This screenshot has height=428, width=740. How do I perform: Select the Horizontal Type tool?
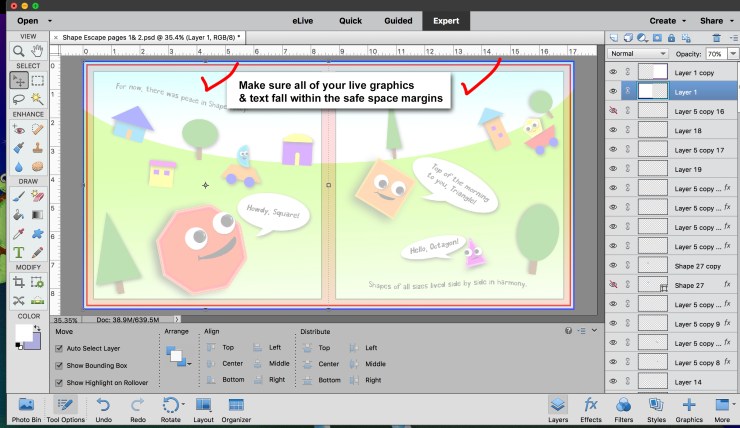(x=18, y=253)
